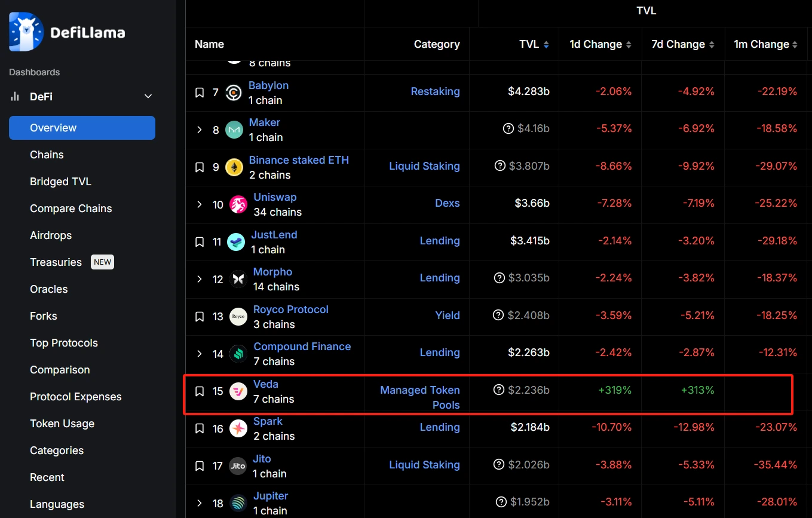Viewport: 812px width, 518px height.
Task: Click the question mark beside Veda's TVL
Action: (499, 390)
